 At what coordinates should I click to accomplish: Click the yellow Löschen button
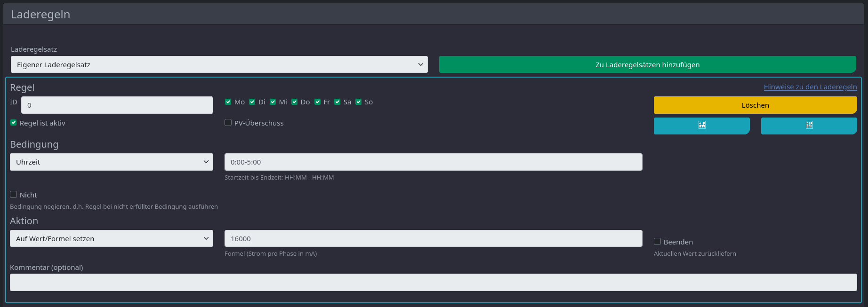(x=755, y=105)
